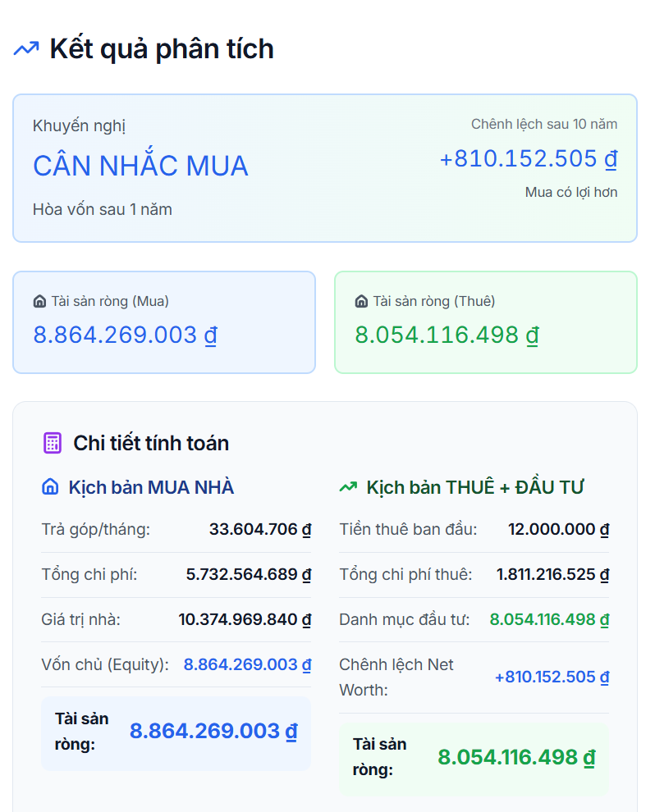Click the Tài sản ròng (Mua) label
The height and width of the screenshot is (812, 655).
[x=110, y=301]
